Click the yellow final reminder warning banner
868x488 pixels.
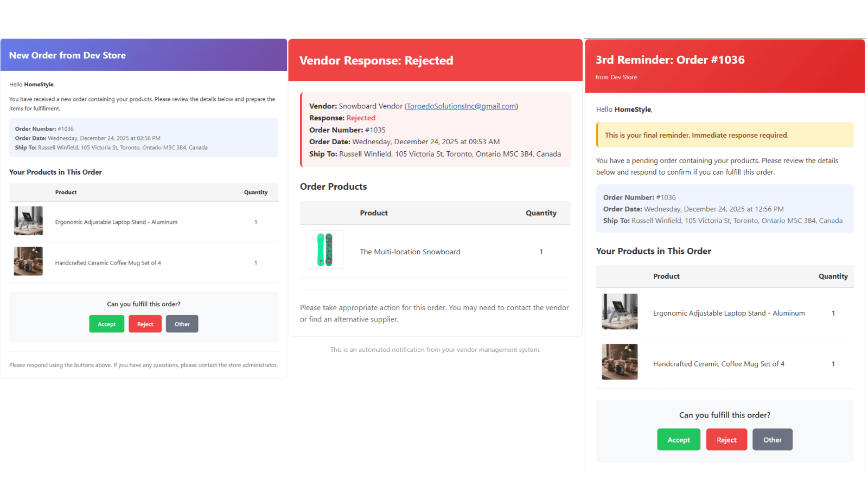coord(724,135)
